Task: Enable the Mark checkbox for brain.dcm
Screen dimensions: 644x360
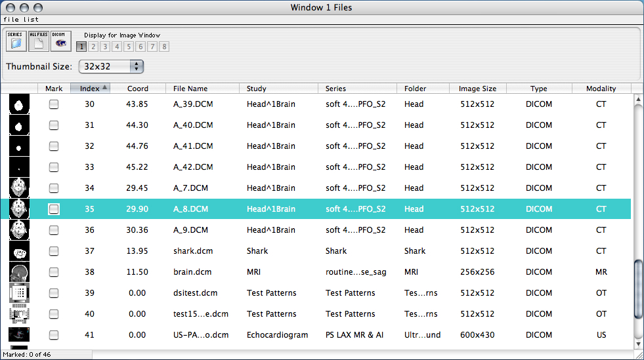Action: (54, 272)
